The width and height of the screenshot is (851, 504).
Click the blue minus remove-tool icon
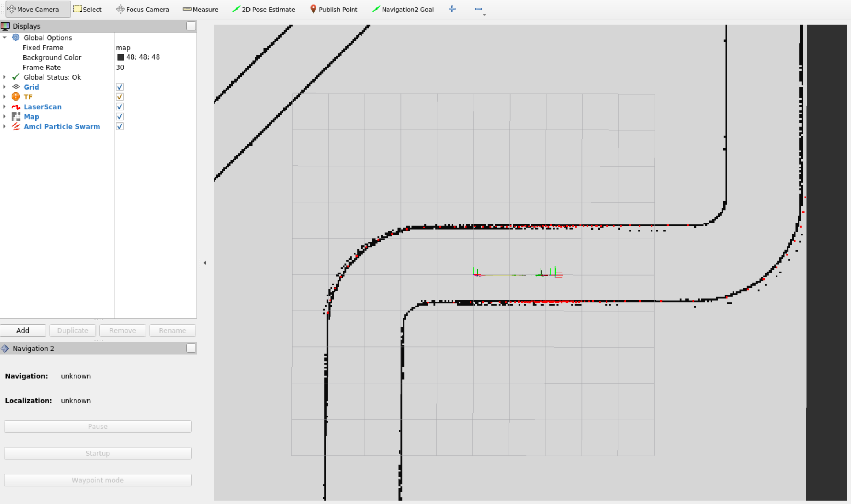(478, 9)
